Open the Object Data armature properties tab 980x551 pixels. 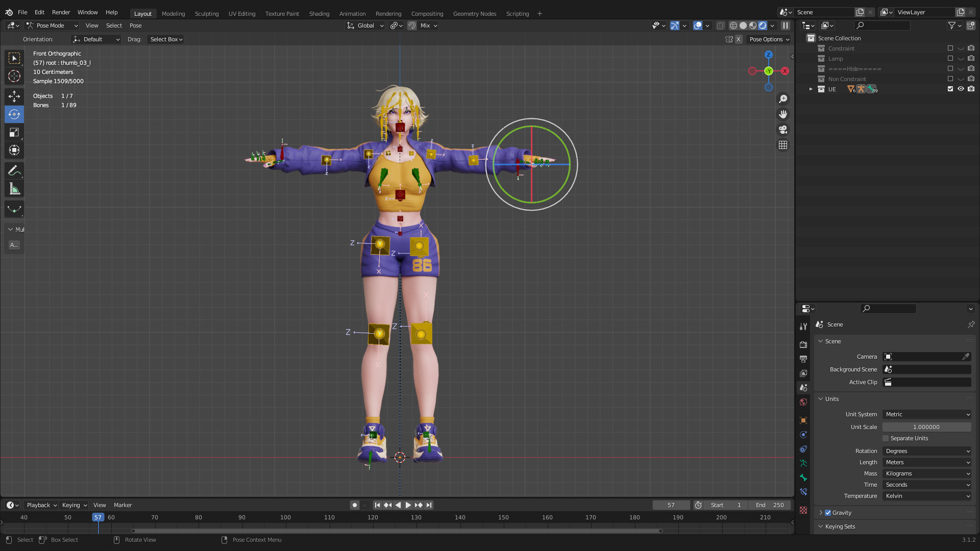pyautogui.click(x=803, y=463)
